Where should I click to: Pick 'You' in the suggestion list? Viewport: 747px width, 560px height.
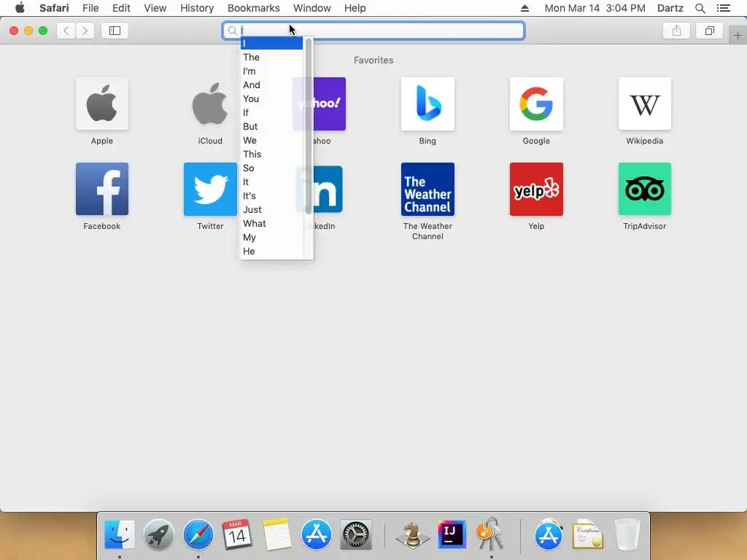point(271,98)
